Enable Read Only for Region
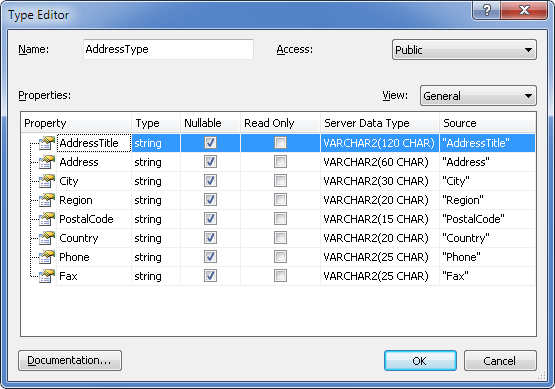Viewport: 555px width, 389px height. (280, 200)
